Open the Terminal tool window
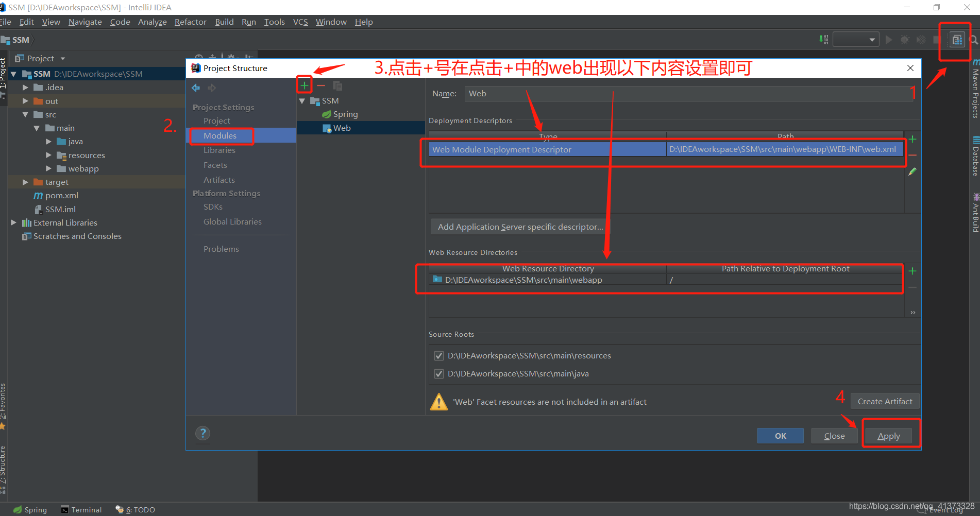 [81, 510]
